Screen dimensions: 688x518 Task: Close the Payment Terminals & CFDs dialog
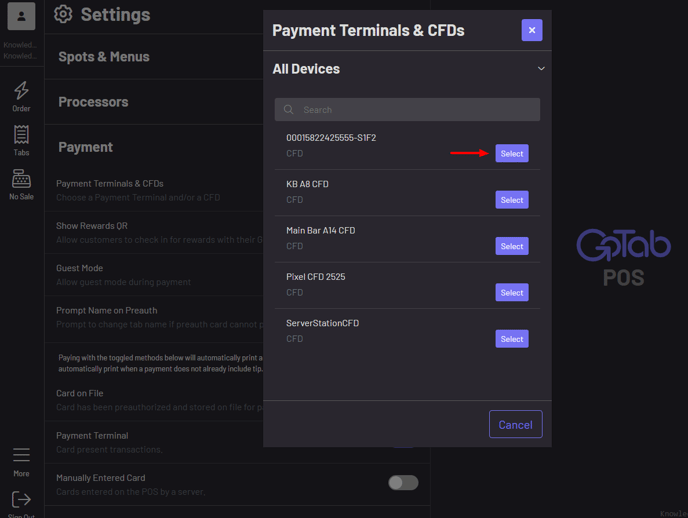532,30
